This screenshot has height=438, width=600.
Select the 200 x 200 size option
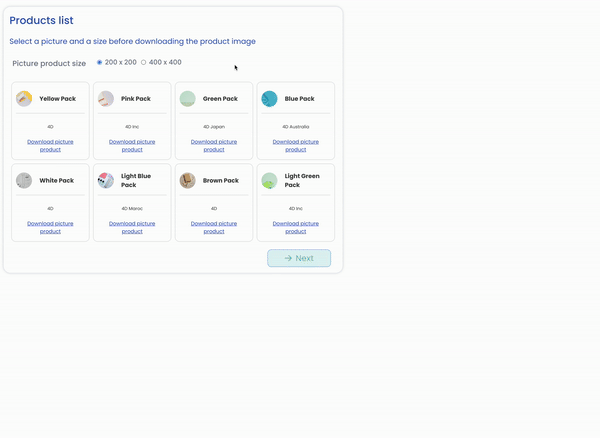tap(100, 62)
